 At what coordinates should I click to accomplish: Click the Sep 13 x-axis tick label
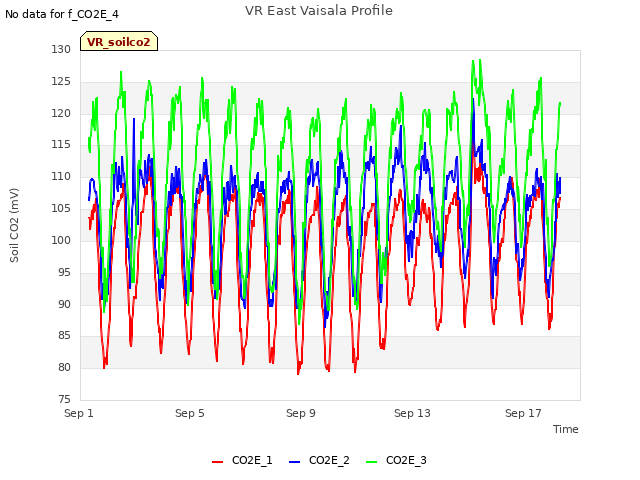coord(412,413)
